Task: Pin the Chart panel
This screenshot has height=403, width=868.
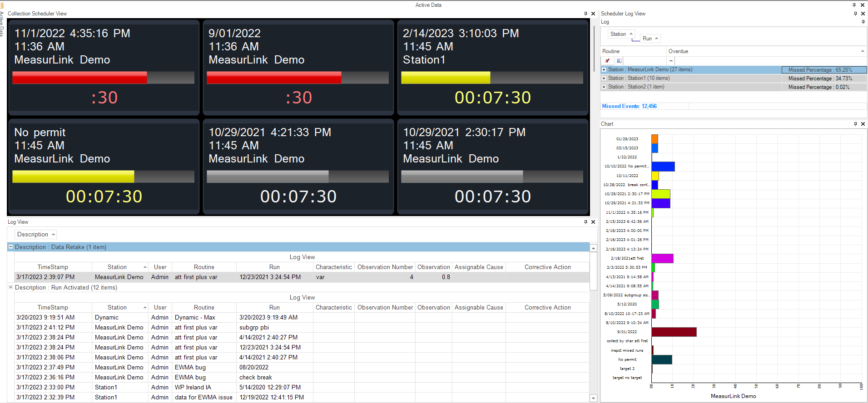Action: (855, 124)
